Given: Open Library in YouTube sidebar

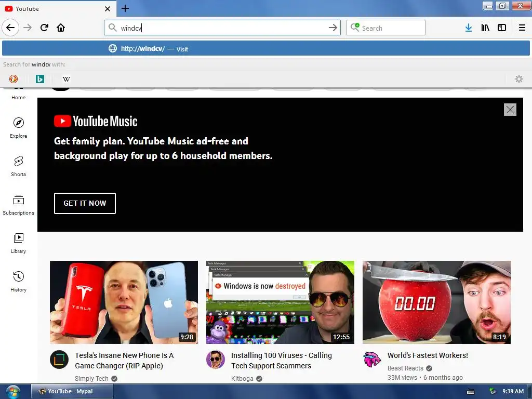Looking at the screenshot, I should coord(18,243).
